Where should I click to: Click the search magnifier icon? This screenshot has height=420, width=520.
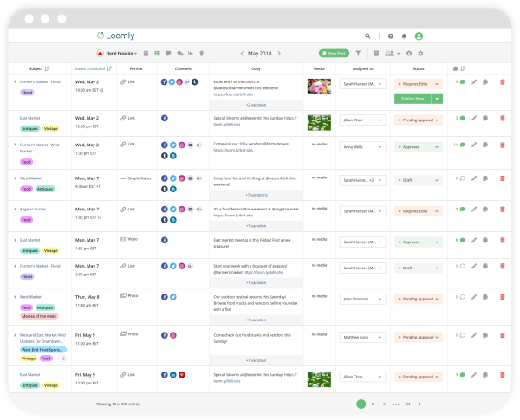click(x=367, y=36)
